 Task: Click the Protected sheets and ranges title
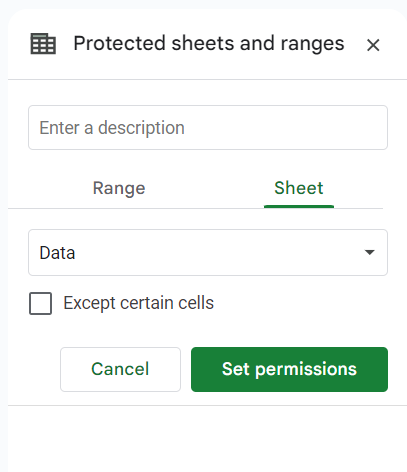pos(209,44)
